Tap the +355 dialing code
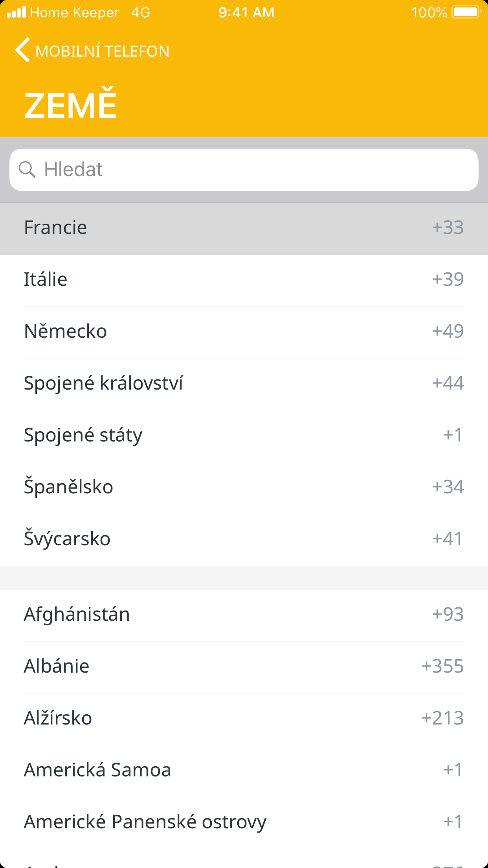This screenshot has width=488, height=868. (442, 666)
